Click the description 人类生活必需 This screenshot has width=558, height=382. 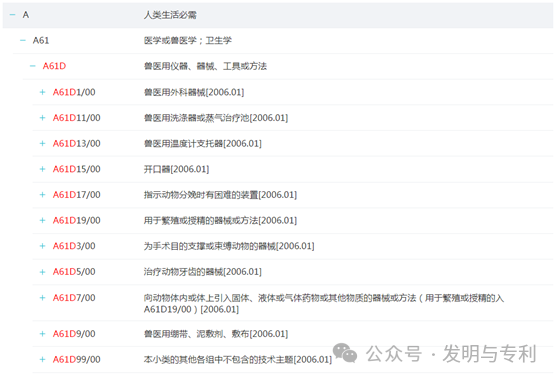click(x=170, y=15)
